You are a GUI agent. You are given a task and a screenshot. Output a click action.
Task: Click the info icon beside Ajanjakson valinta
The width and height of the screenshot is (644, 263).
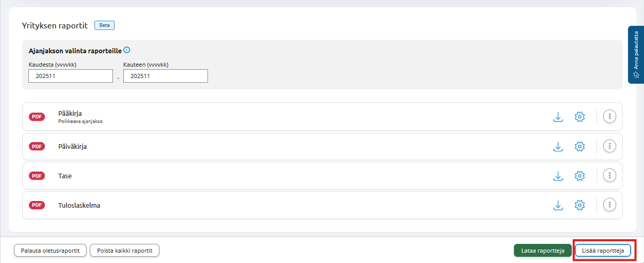[x=127, y=51]
